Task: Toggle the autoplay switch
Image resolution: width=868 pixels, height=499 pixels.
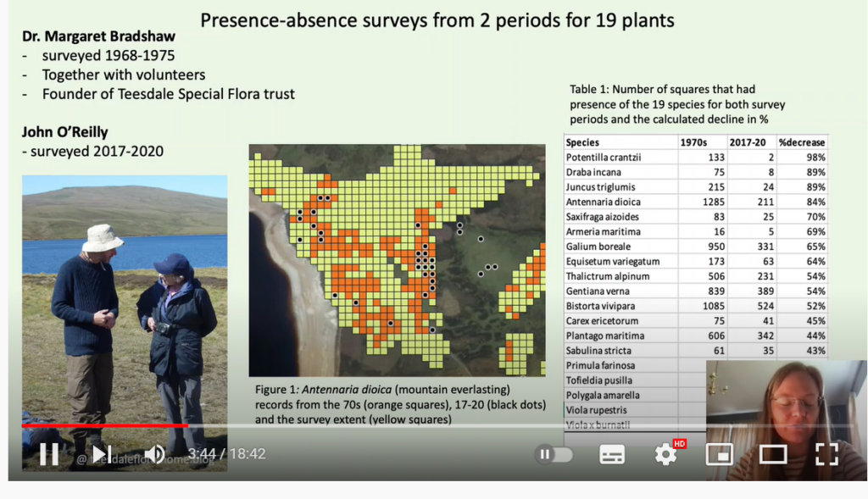Action: coord(554,454)
